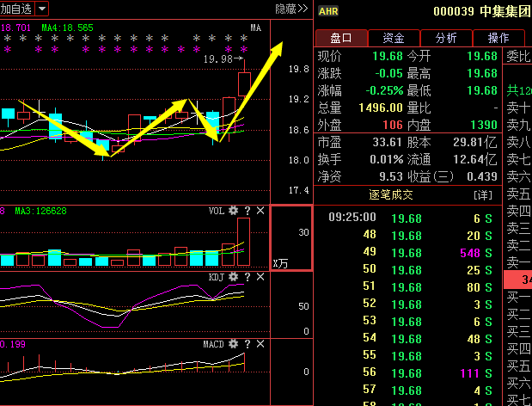532x406 pixels.
Task: Close the MACD indicator panel
Action: [260, 344]
